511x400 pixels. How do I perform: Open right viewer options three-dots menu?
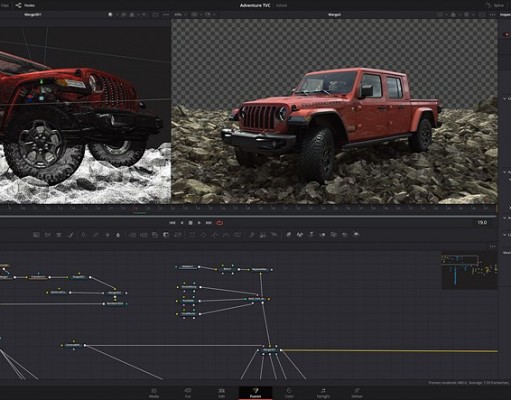pyautogui.click(x=492, y=15)
